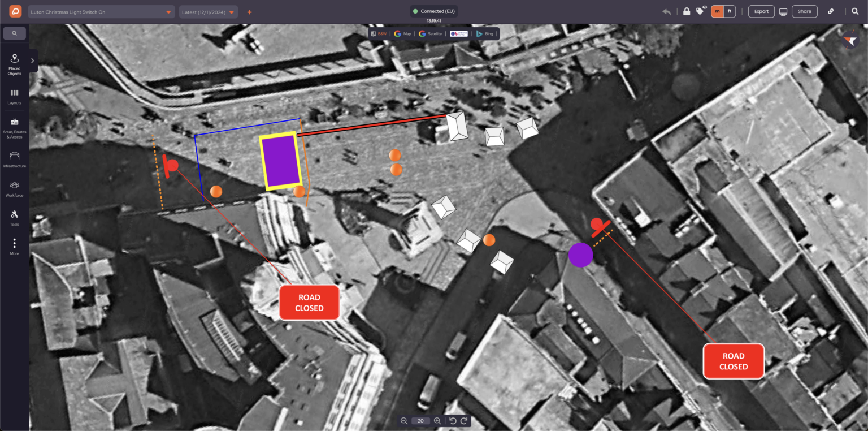Click the Share button

805,11
